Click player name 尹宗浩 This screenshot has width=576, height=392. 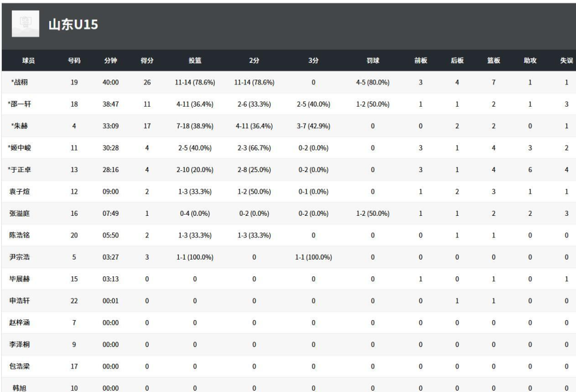20,257
